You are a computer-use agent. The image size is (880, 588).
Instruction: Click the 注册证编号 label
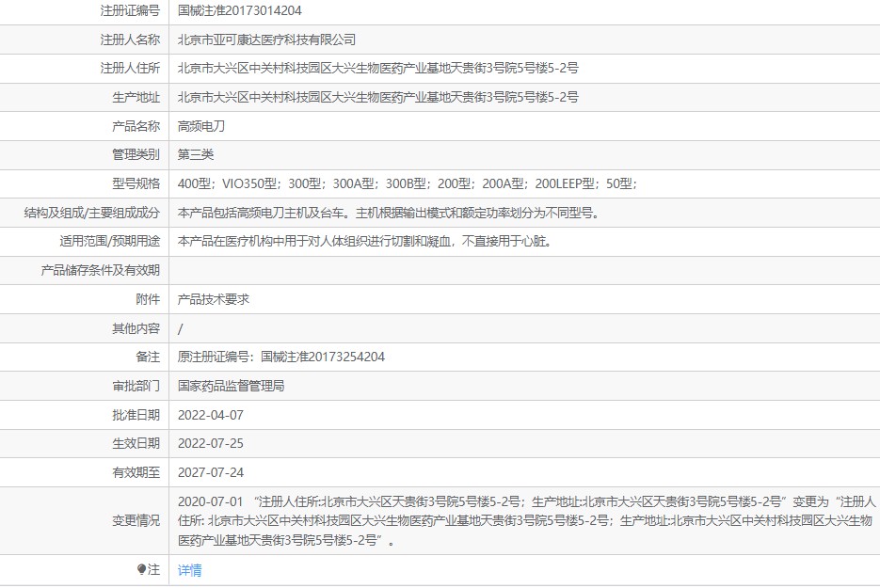[x=130, y=10]
